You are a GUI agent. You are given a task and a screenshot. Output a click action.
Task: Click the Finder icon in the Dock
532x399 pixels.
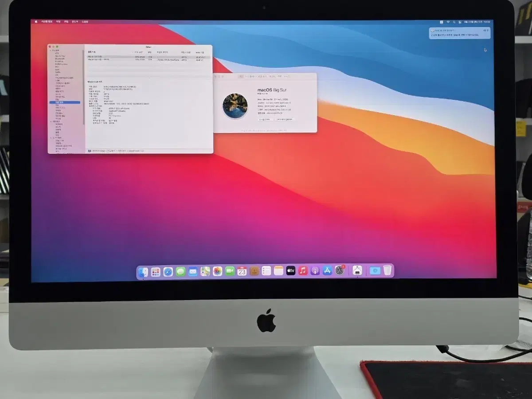143,271
